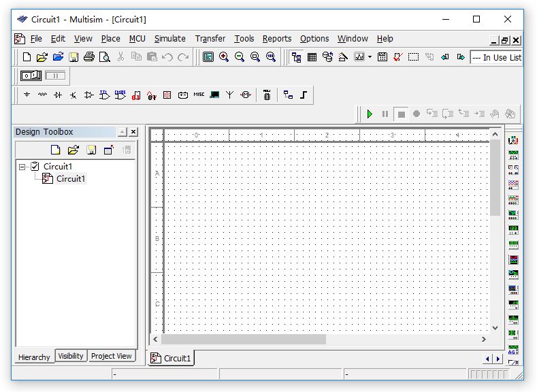Open the Simulate menu
Image resolution: width=537 pixels, height=392 pixels.
[x=170, y=39]
